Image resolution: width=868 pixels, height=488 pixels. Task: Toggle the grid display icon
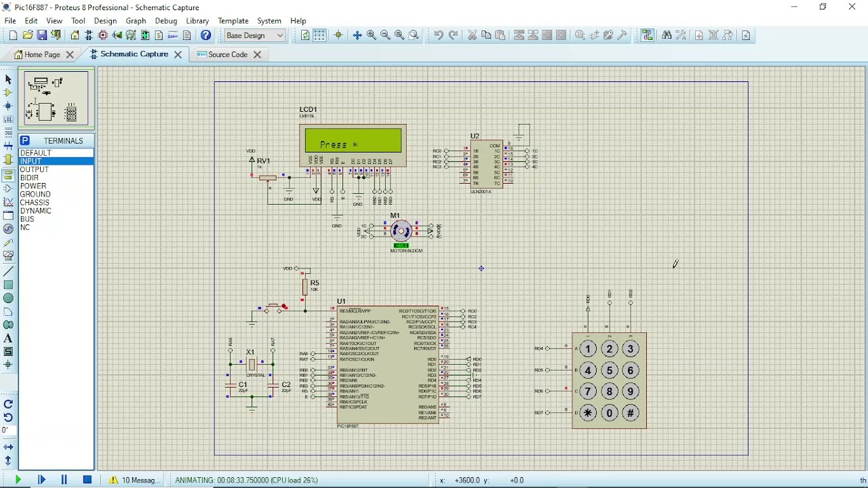319,35
